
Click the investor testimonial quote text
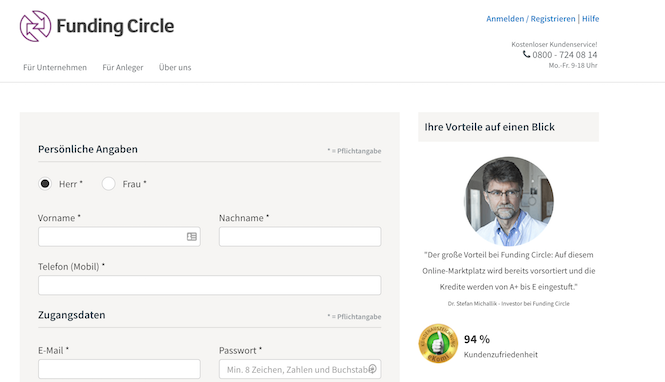pyautogui.click(x=509, y=271)
